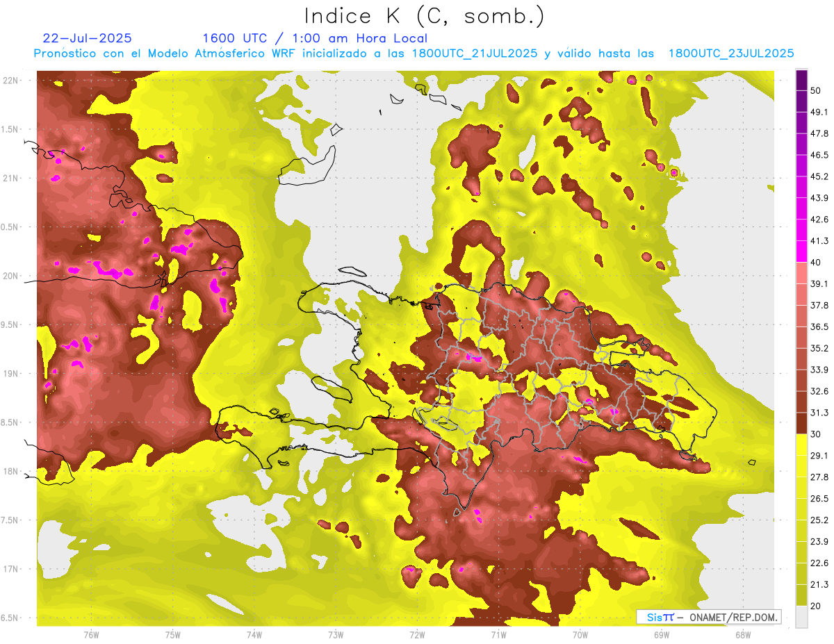This screenshot has width=834, height=644.
Task: Select the '73W' longitude axis label
Action: 336,635
